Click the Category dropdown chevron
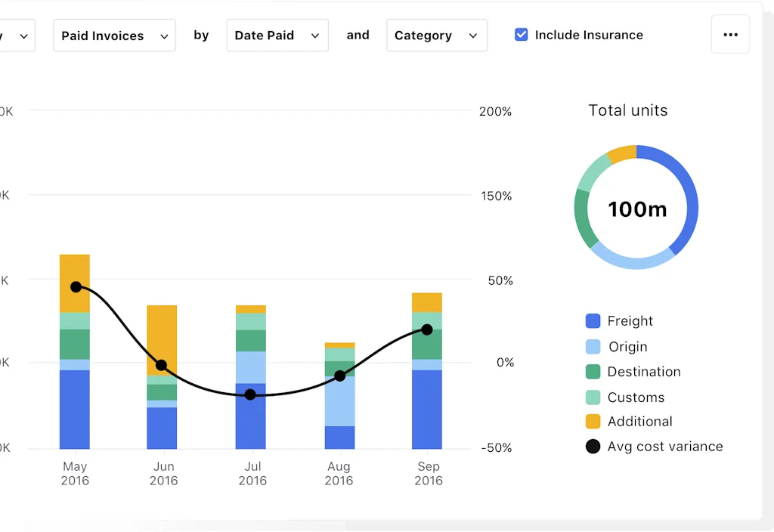774x532 pixels. 475,35
